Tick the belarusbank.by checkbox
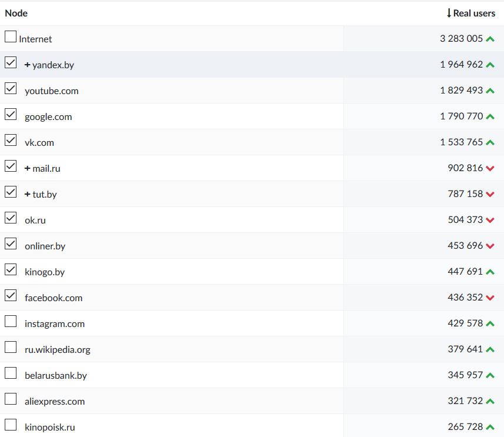 coord(11,373)
